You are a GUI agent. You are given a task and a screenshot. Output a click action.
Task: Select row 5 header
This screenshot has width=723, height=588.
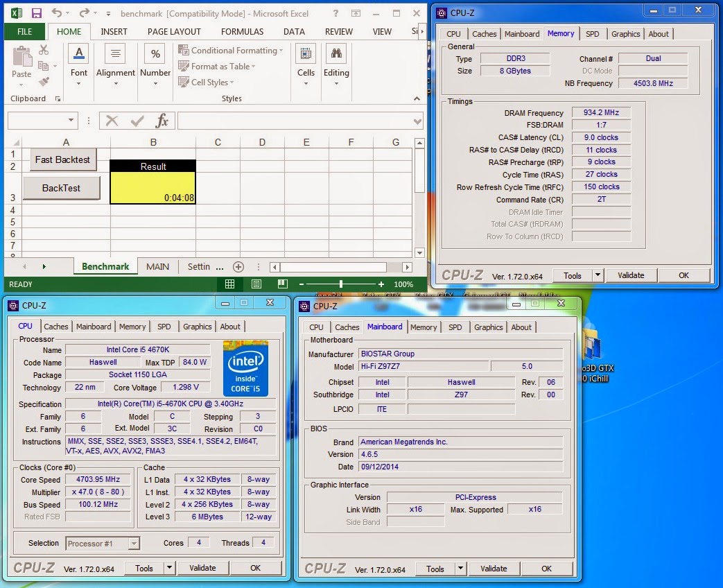coord(12,223)
